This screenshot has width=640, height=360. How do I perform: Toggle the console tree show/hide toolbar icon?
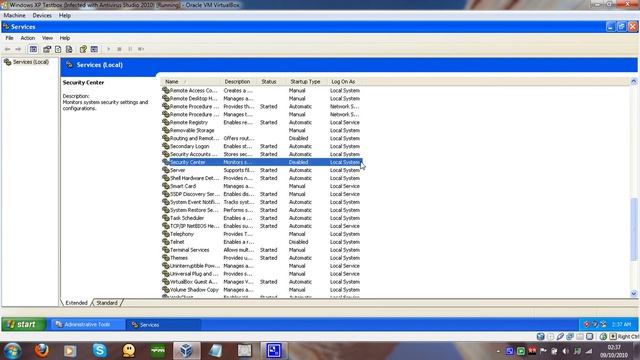coord(33,49)
